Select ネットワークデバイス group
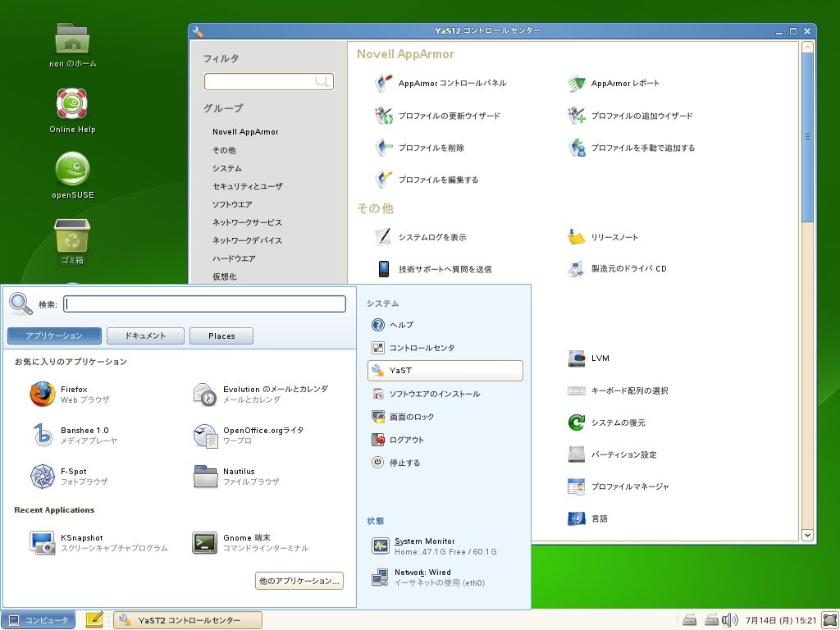 coord(247,240)
